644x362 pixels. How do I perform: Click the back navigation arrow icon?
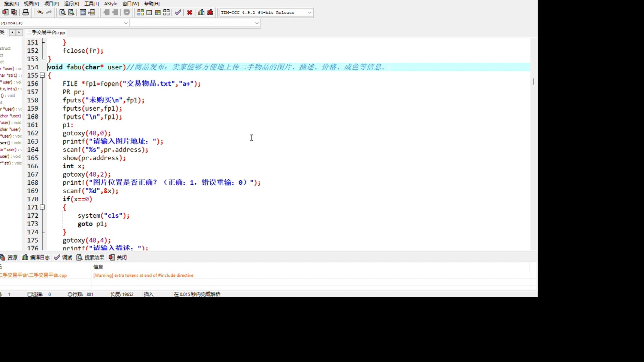[x=106, y=12]
